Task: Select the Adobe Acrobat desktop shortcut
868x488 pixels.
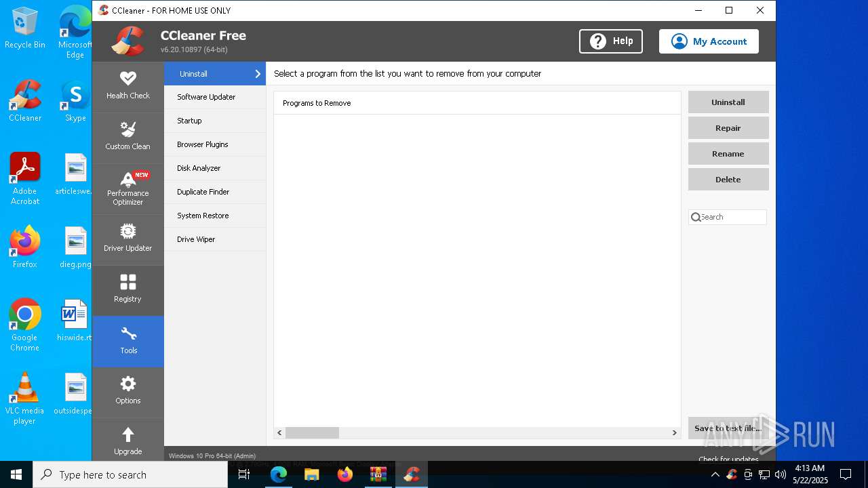Action: click(x=25, y=178)
